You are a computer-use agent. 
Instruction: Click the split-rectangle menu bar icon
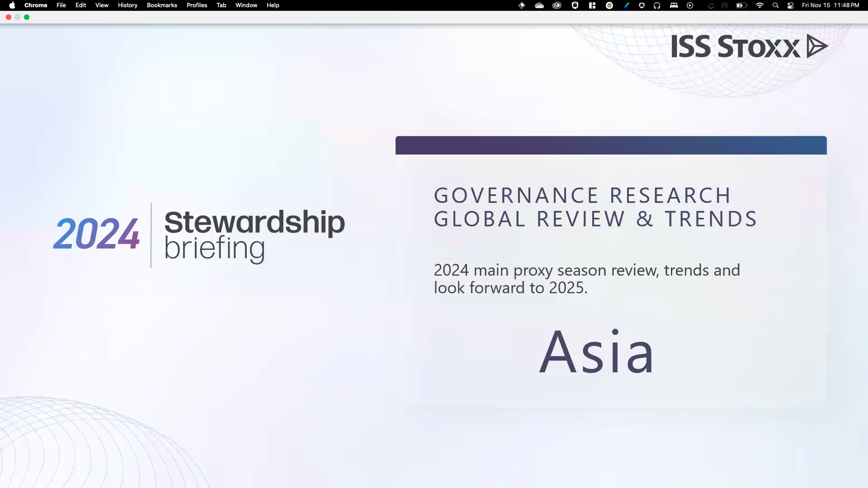tap(592, 5)
